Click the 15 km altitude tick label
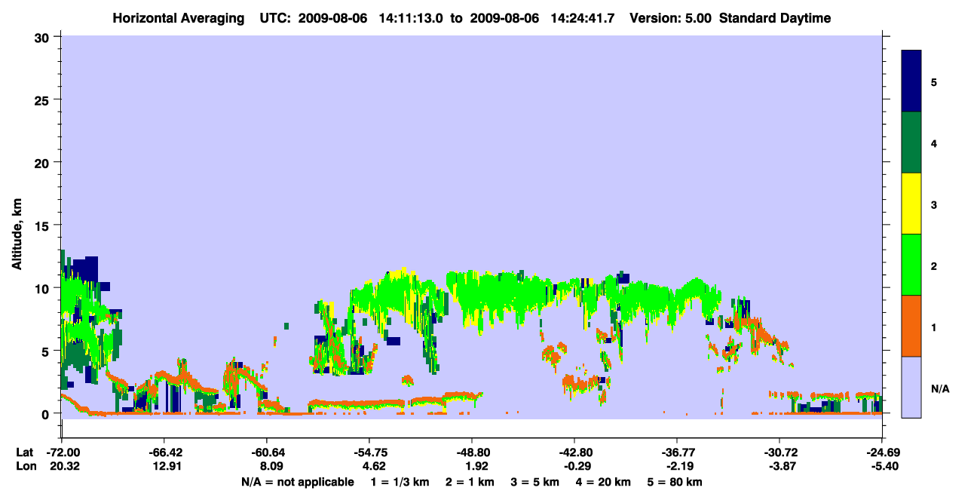 [x=44, y=225]
